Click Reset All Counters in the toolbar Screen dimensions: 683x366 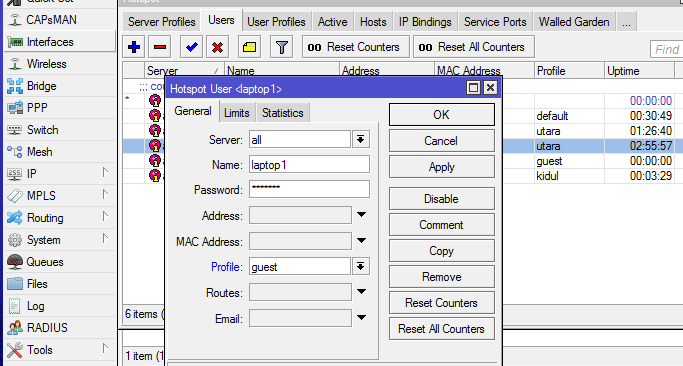[x=473, y=47]
